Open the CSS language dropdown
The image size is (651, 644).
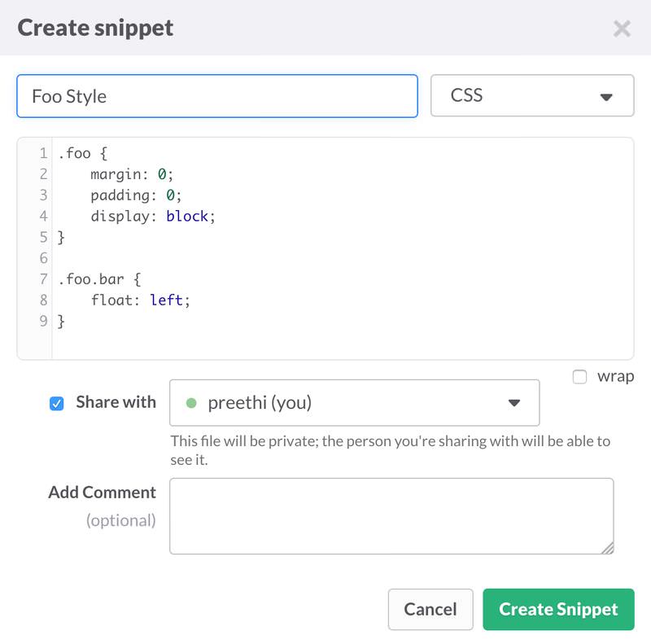[x=531, y=96]
